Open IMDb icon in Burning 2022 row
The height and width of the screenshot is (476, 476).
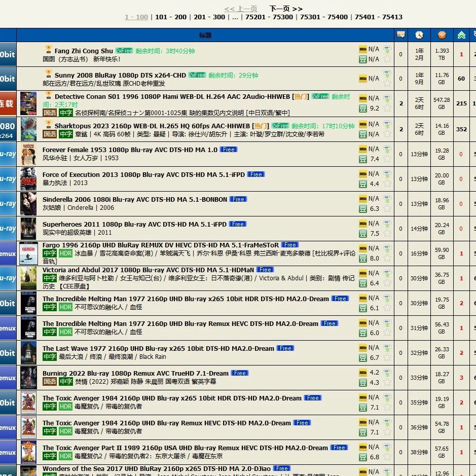pos(363,373)
